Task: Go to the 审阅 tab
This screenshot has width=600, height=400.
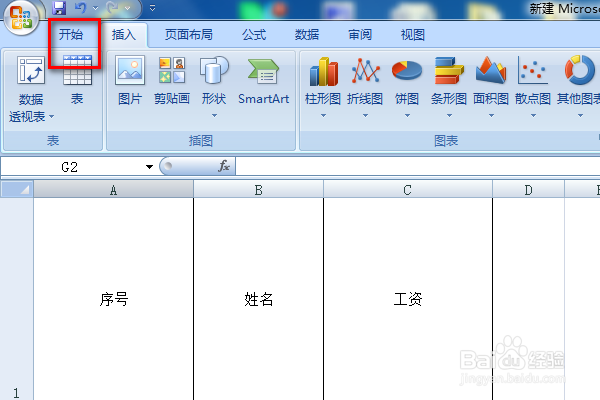Action: [360, 35]
